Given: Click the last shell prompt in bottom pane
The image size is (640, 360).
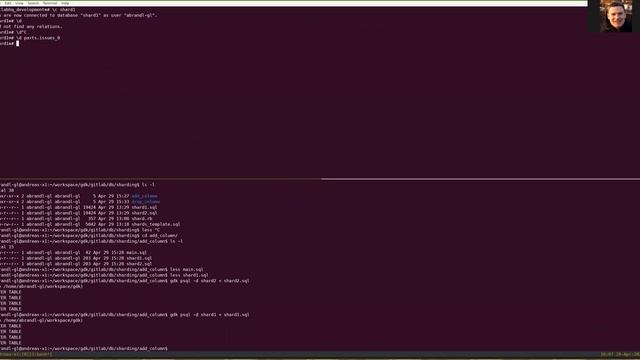Looking at the screenshot, I should click(84, 349).
